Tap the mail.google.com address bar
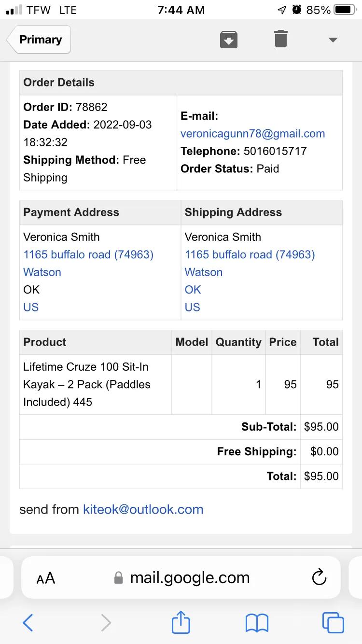 pos(181,577)
